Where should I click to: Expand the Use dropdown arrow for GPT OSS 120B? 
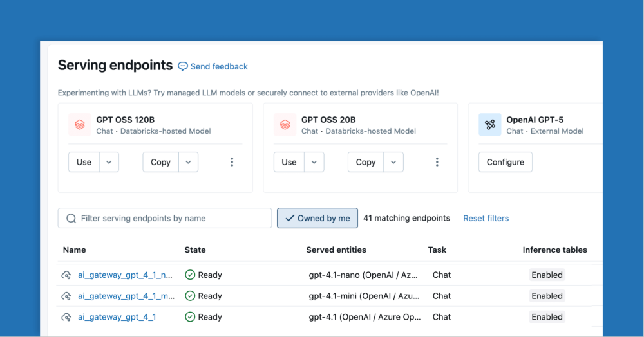click(x=109, y=162)
